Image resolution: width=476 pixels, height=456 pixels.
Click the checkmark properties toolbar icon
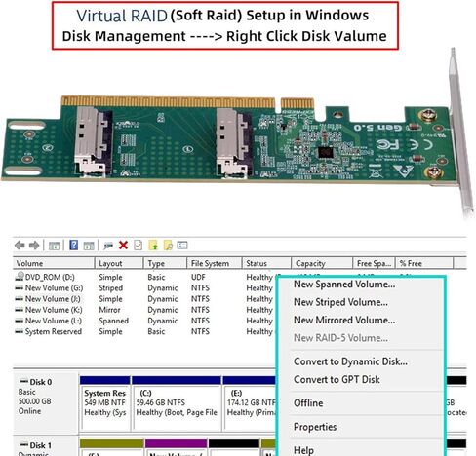pyautogui.click(x=138, y=246)
